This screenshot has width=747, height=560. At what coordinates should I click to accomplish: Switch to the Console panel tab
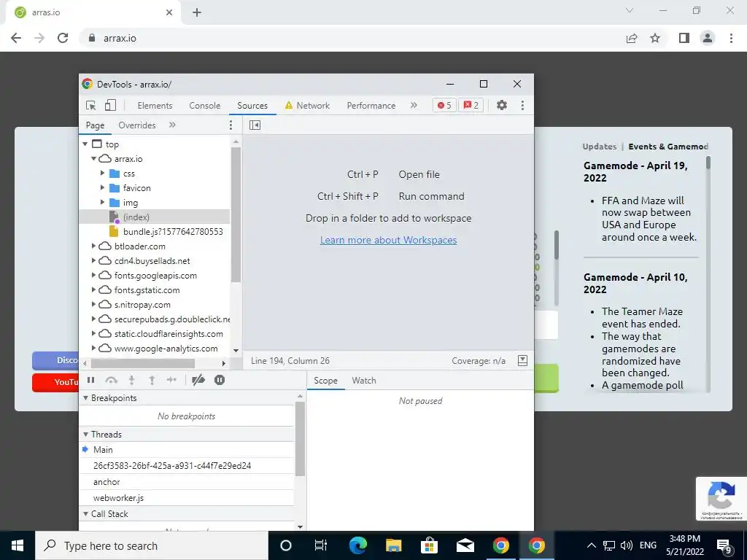(205, 105)
